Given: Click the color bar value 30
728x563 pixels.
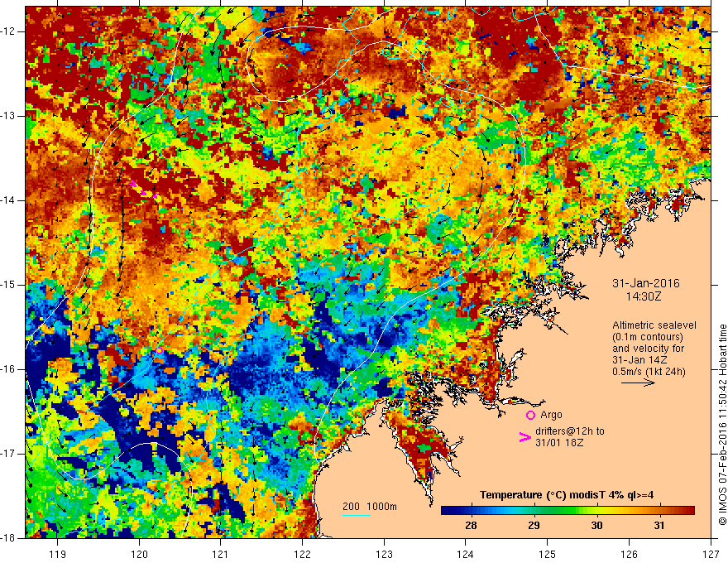Looking at the screenshot, I should 596,526.
